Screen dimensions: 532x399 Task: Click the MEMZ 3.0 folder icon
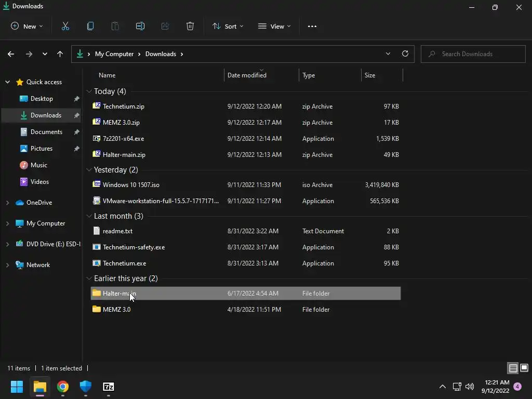[96, 309]
